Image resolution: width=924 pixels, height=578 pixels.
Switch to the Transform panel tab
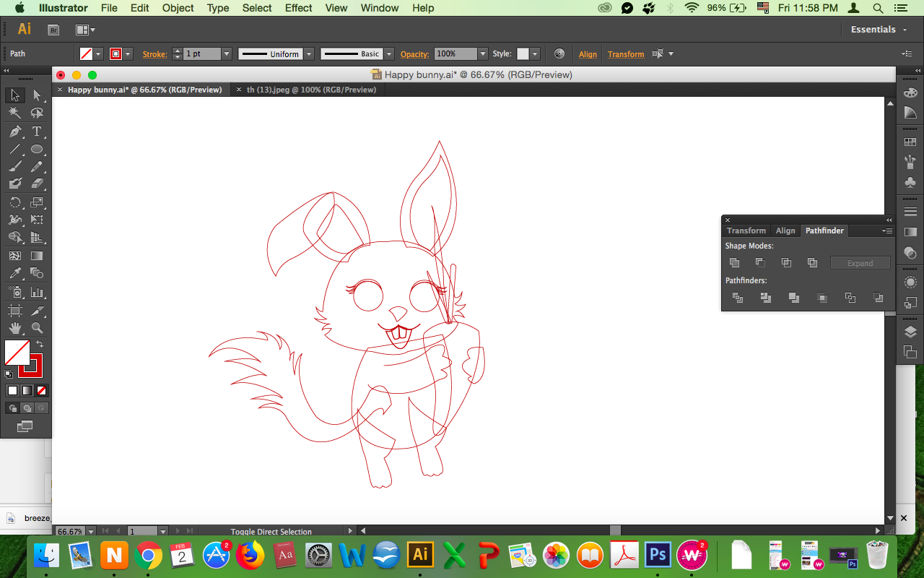coord(746,230)
